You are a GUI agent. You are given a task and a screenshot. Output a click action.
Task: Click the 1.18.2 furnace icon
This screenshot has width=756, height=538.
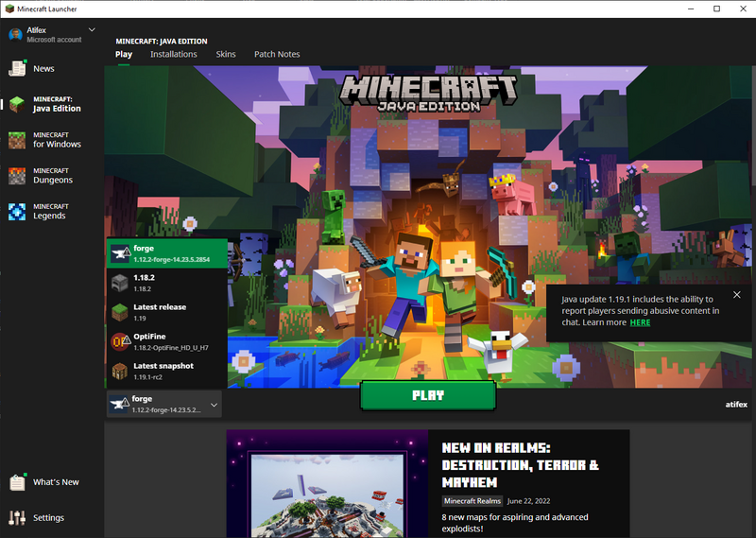[120, 283]
